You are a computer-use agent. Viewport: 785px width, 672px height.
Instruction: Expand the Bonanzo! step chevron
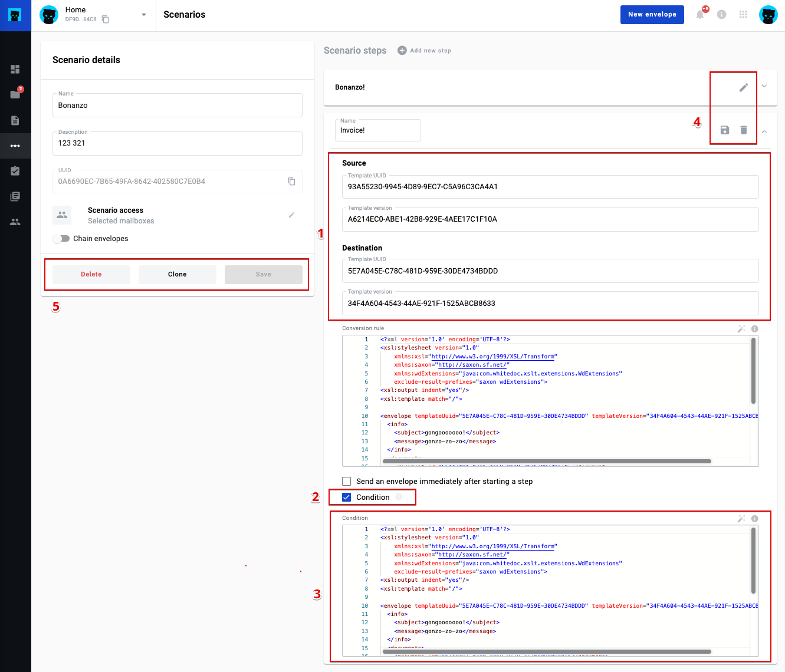tap(764, 87)
